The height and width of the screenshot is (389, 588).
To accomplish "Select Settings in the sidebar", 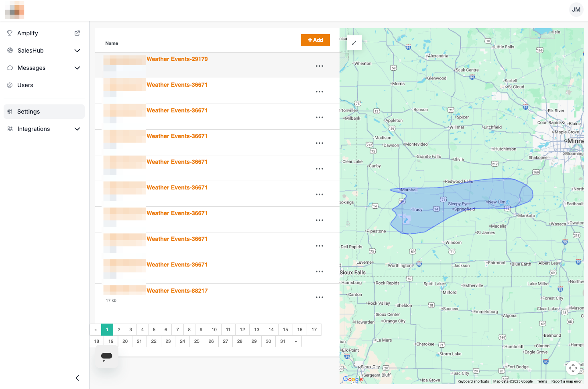I will pos(28,112).
